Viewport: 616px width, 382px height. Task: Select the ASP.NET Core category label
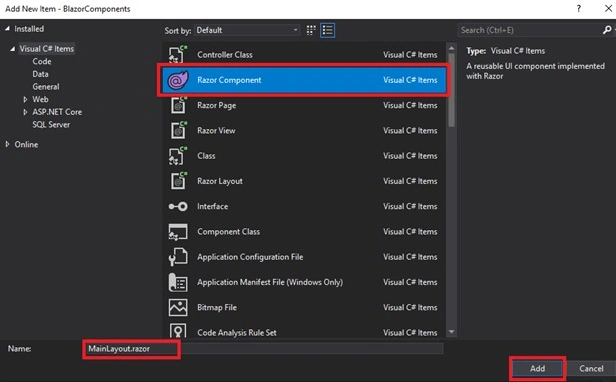pyautogui.click(x=57, y=112)
